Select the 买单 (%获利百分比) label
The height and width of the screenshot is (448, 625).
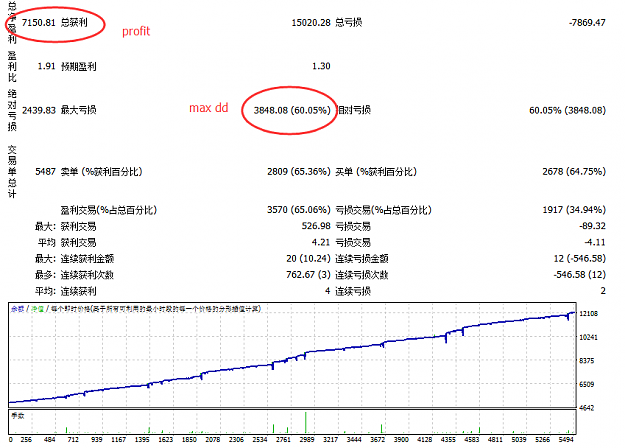click(x=376, y=172)
